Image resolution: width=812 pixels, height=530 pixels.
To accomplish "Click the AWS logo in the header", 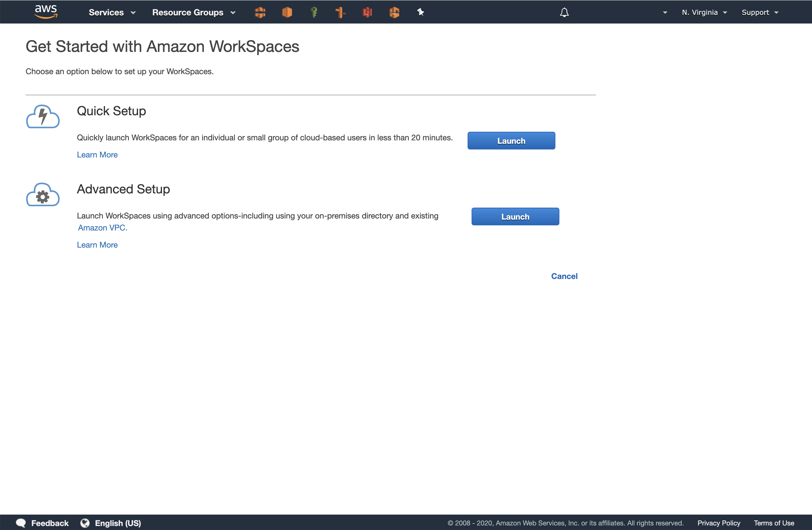I will pyautogui.click(x=46, y=12).
